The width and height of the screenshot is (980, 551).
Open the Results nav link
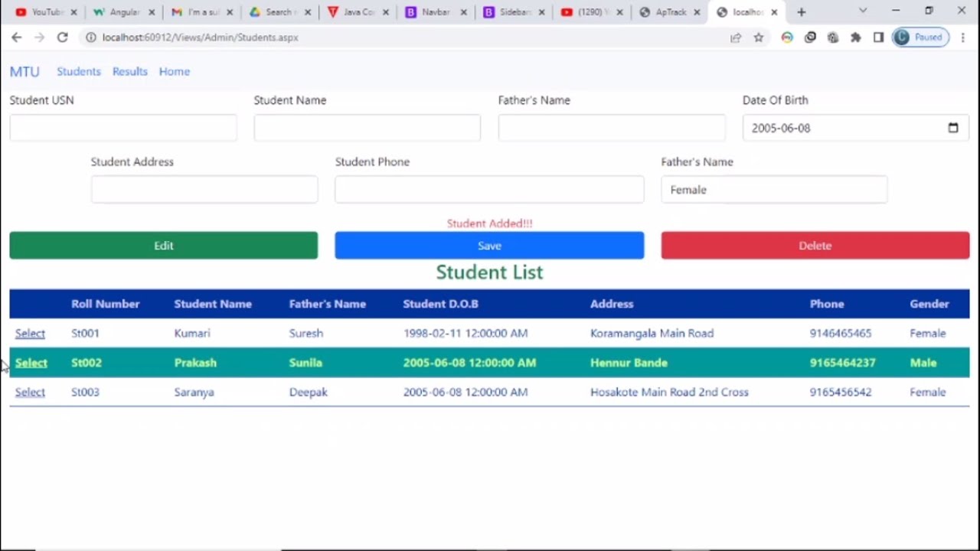(x=129, y=71)
